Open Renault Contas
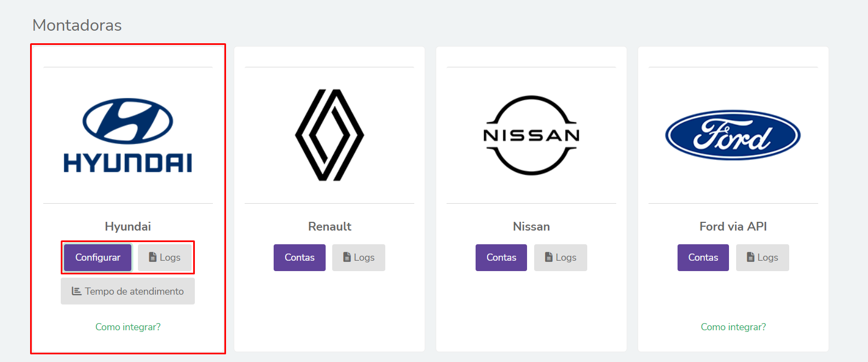The width and height of the screenshot is (868, 362). pos(299,257)
